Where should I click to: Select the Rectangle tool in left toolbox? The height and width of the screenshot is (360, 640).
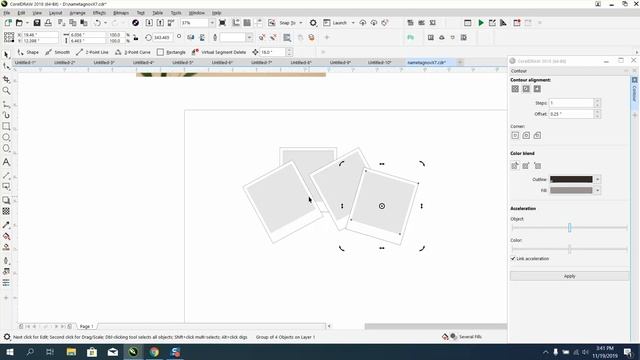click(6, 126)
